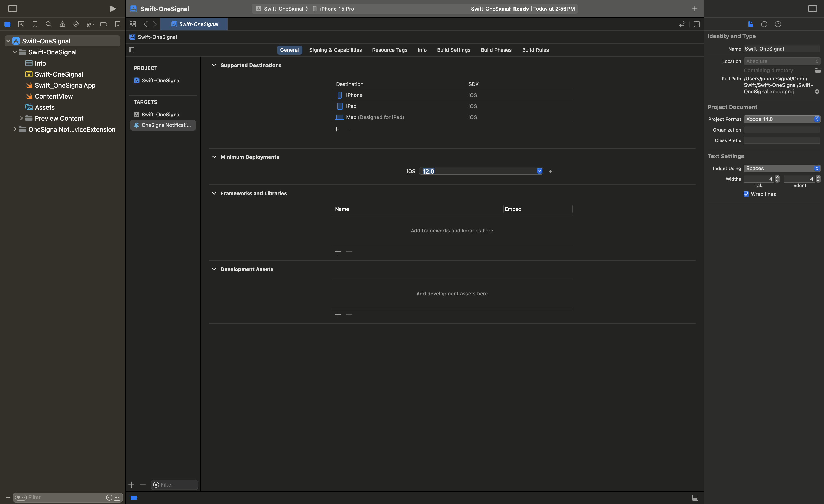Add a development asset

click(338, 315)
